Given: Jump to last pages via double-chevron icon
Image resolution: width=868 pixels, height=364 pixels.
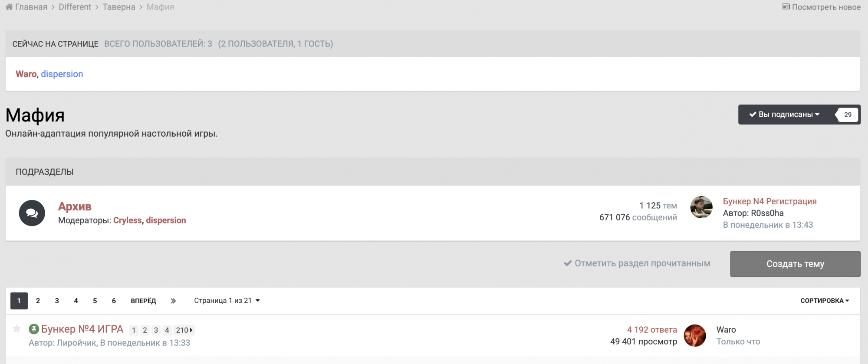Looking at the screenshot, I should pyautogui.click(x=173, y=301).
